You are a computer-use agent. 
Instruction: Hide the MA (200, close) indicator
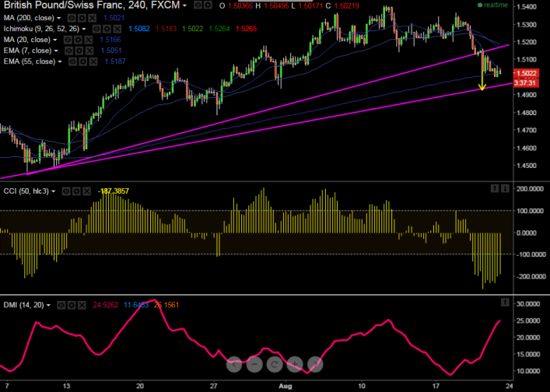tap(72, 18)
